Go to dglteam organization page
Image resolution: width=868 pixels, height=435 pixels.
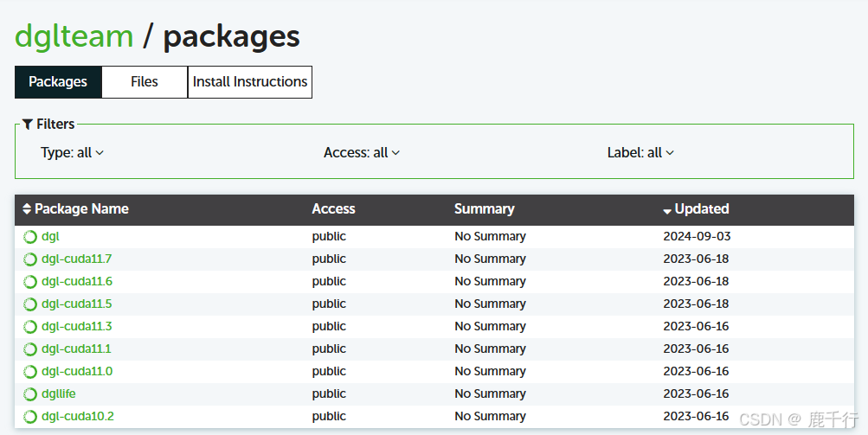[74, 36]
